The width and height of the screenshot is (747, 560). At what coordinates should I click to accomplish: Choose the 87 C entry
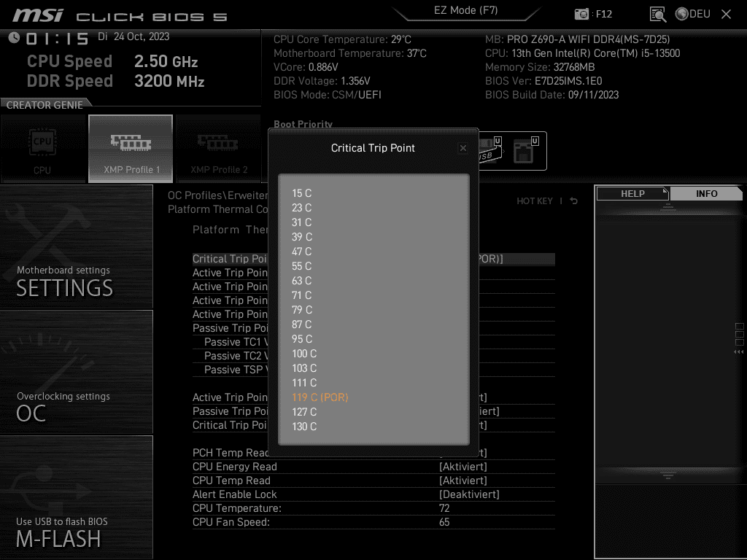tap(301, 324)
